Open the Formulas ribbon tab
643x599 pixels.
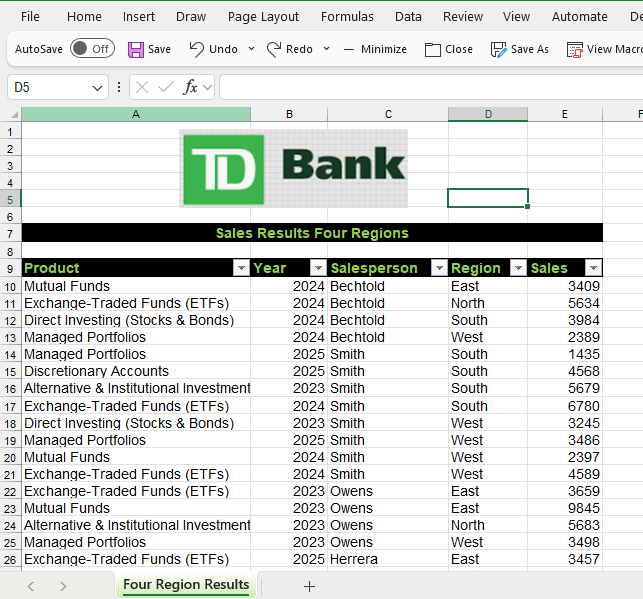click(x=347, y=17)
